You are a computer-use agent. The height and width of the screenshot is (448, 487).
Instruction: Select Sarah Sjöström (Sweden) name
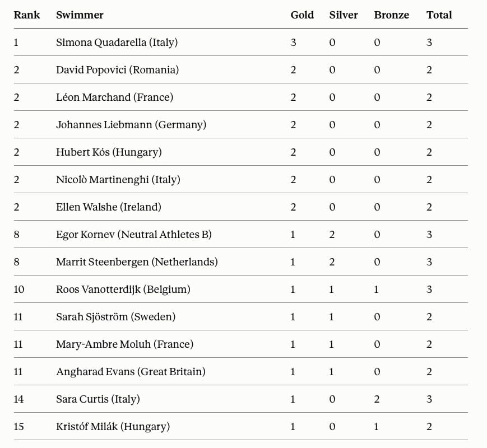click(x=116, y=316)
